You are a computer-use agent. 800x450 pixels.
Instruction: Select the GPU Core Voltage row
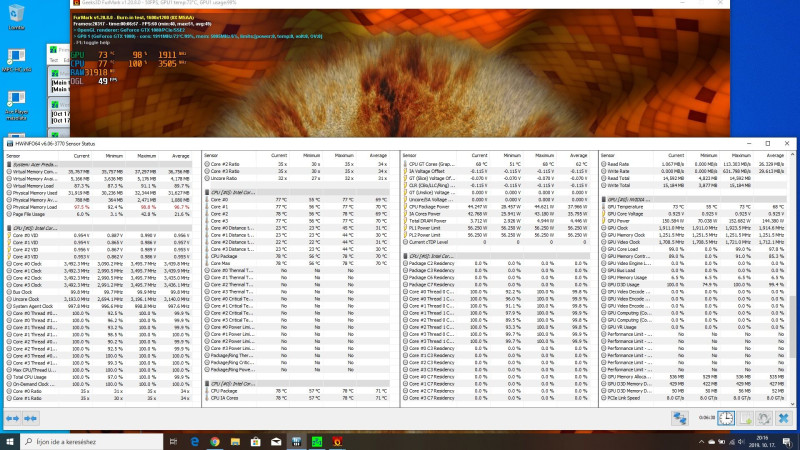[694, 214]
